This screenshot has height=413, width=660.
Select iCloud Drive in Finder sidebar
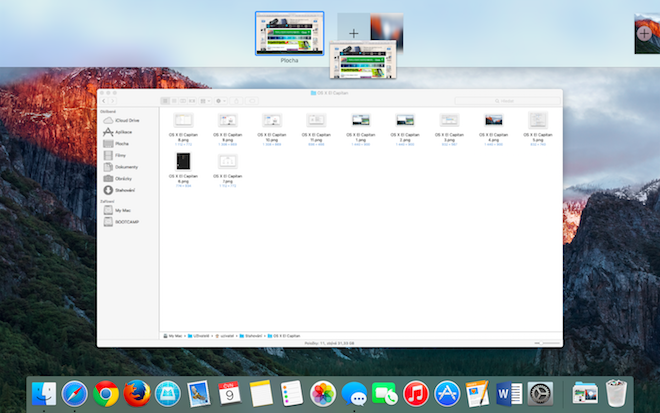pos(126,120)
